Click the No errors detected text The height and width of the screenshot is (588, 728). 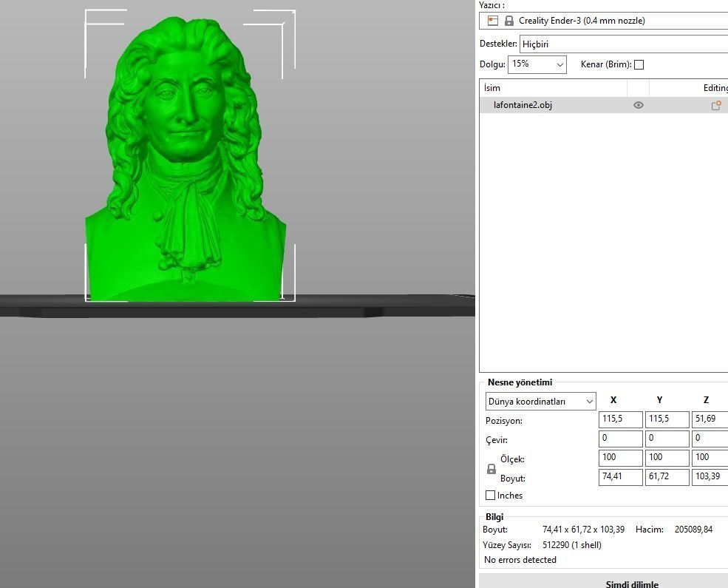pos(520,560)
